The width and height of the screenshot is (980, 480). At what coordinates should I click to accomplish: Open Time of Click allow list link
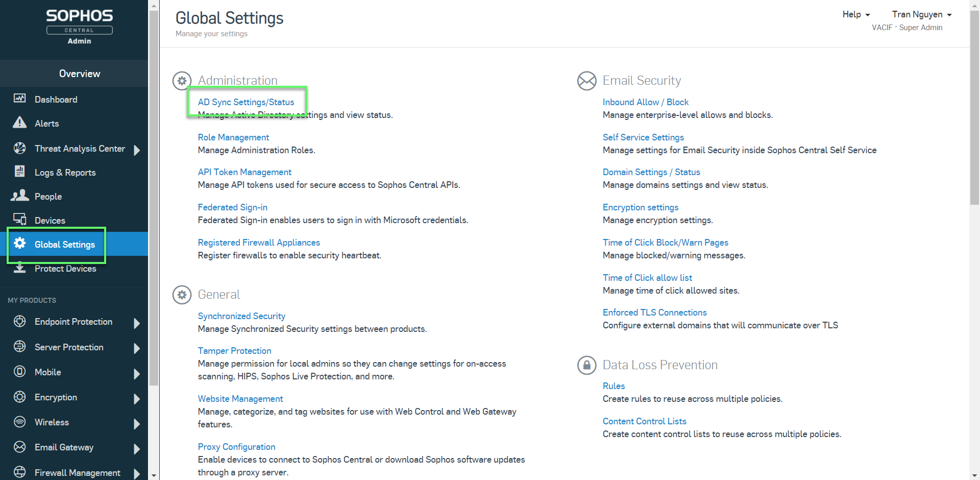point(647,278)
